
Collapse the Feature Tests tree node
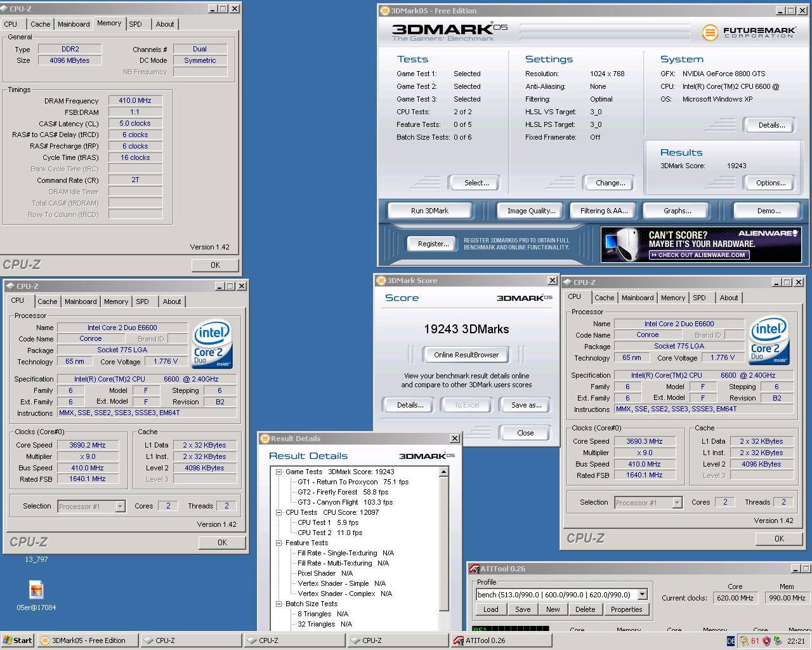(278, 543)
